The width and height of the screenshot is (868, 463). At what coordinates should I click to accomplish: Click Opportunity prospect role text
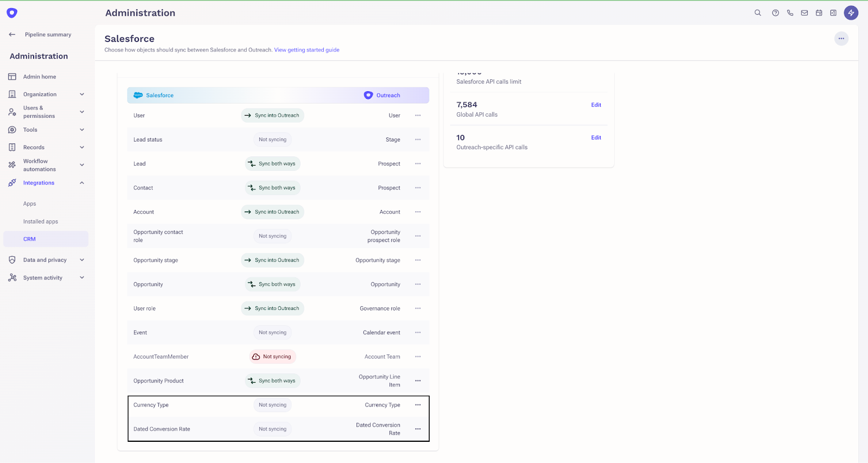(384, 236)
